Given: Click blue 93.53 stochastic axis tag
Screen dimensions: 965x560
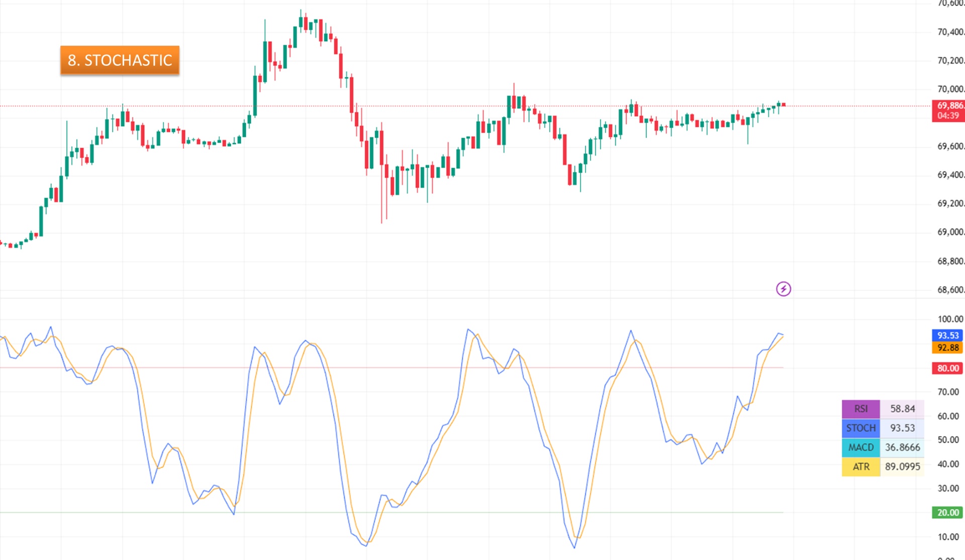Looking at the screenshot, I should [947, 335].
